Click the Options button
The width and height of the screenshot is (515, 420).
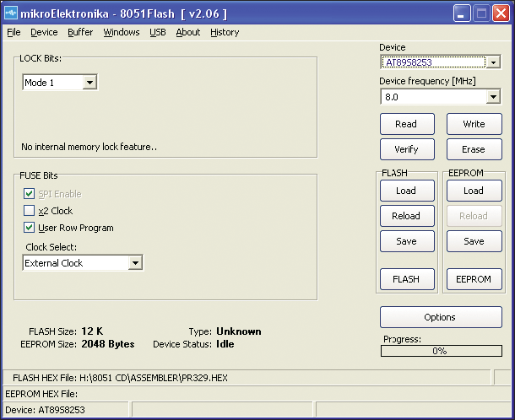click(x=441, y=317)
